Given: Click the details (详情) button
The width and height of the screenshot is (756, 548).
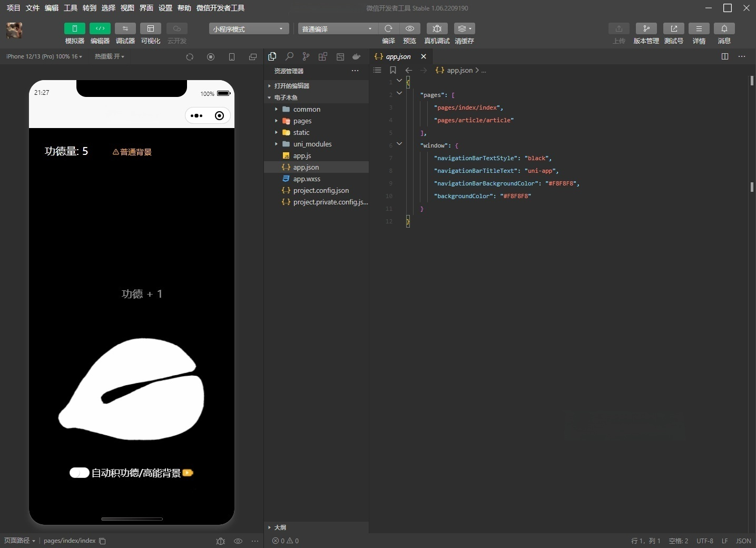Looking at the screenshot, I should click(x=699, y=28).
